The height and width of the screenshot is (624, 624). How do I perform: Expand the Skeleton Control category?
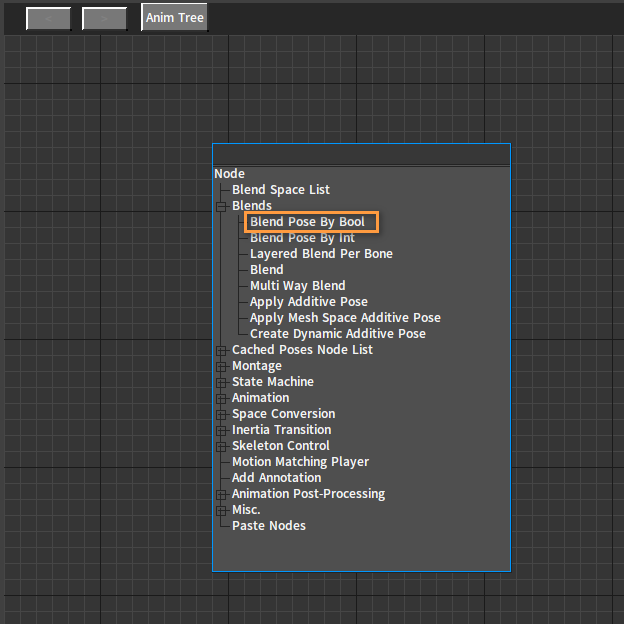tap(221, 446)
